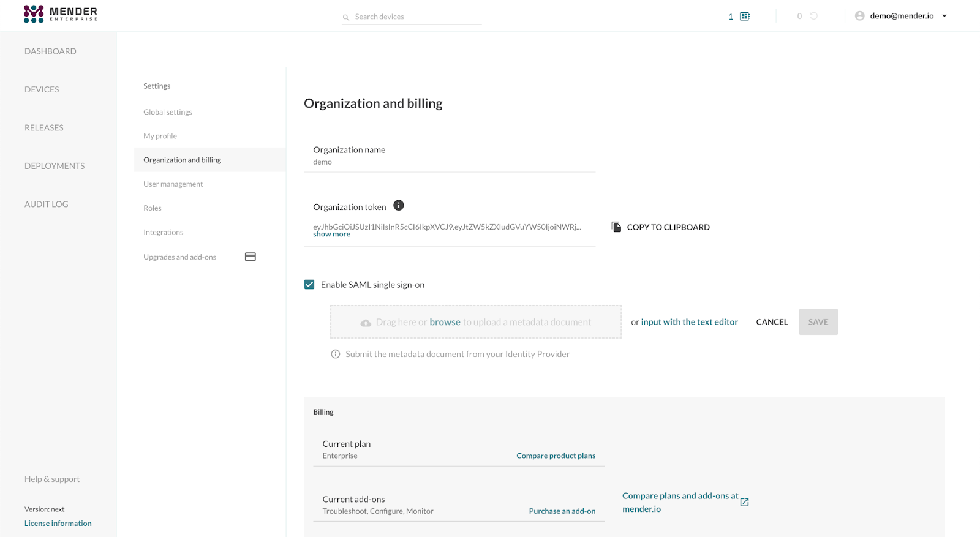980x537 pixels.
Task: Click the copy to clipboard document icon
Action: click(616, 227)
